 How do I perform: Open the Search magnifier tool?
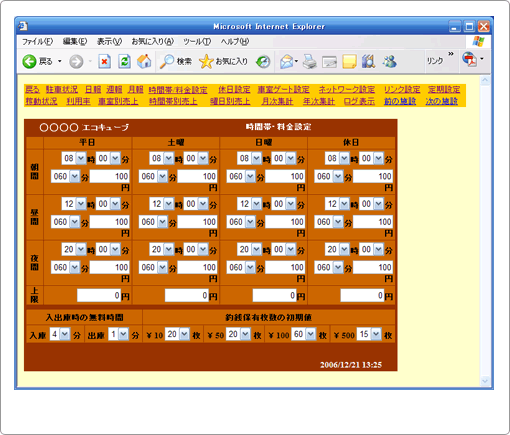click(x=167, y=62)
